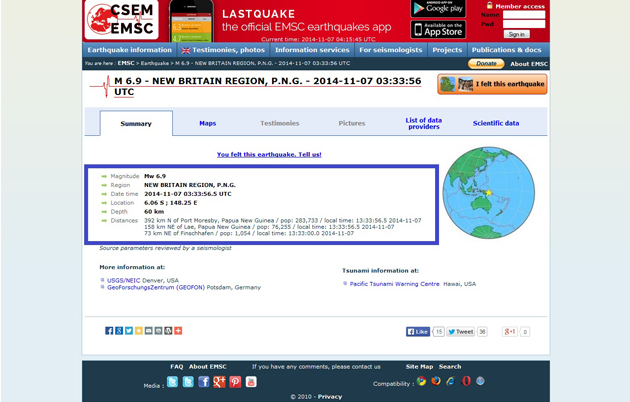The image size is (630, 402).
Task: Open the YouTube icon in footer media
Action: (251, 382)
